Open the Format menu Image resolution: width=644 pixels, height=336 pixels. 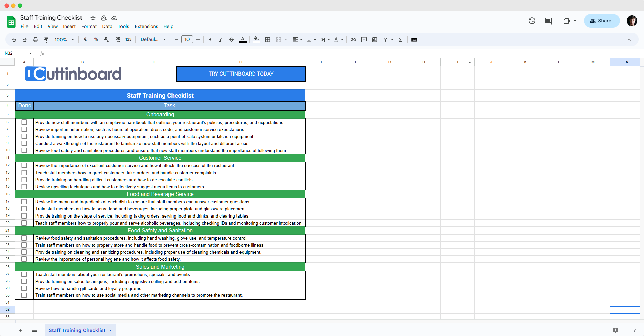coord(89,26)
